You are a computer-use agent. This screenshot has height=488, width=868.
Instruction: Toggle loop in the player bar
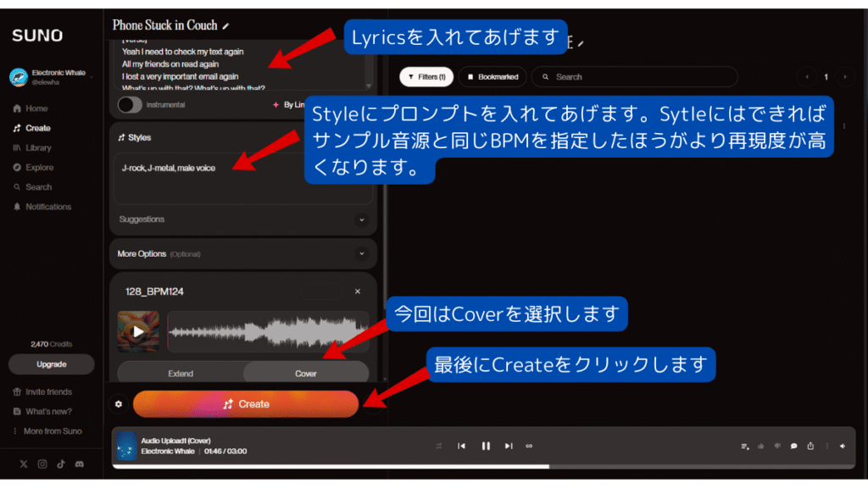[529, 446]
